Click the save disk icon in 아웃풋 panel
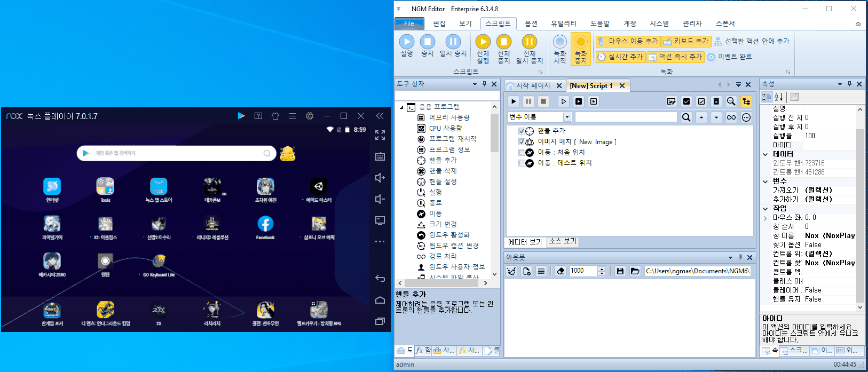The width and height of the screenshot is (868, 372). click(620, 271)
